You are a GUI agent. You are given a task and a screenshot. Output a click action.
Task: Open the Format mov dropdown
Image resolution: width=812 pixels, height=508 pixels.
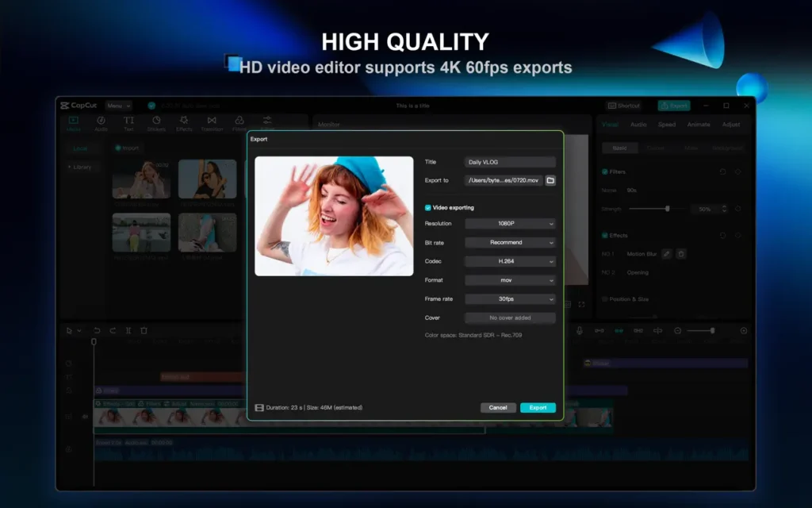(510, 280)
